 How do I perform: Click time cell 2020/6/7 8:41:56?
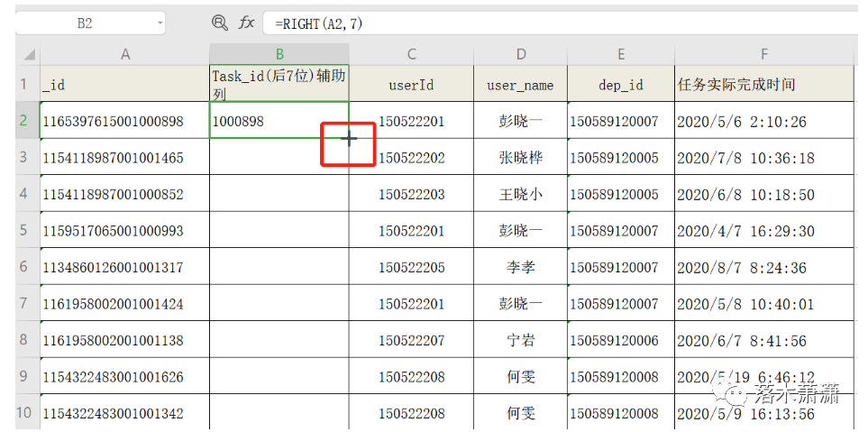click(x=765, y=339)
